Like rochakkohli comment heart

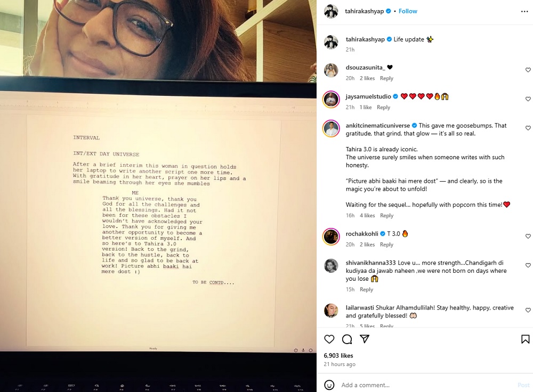point(528,236)
